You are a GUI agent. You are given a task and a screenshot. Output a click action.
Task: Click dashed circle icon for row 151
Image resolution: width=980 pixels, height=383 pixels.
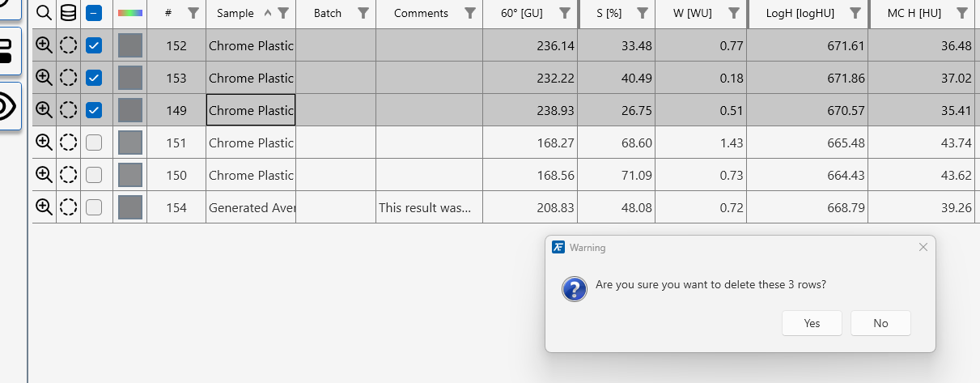[69, 143]
